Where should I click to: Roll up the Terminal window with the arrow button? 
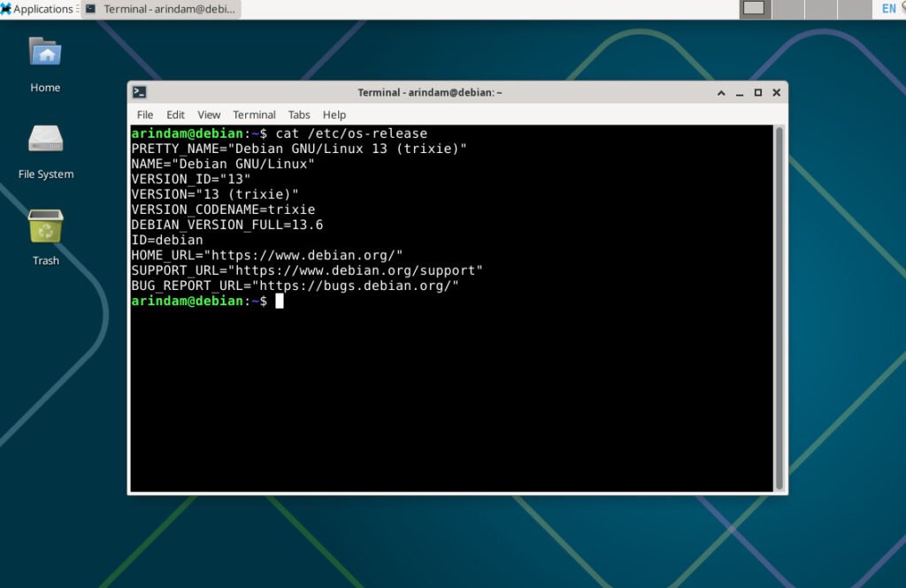tap(721, 93)
